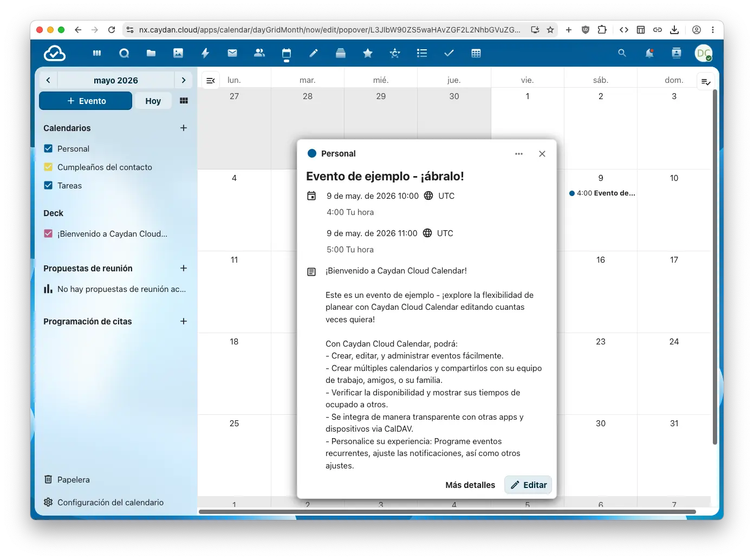Open the Nextcloud cloud logo home
The image size is (754, 560).
[55, 53]
